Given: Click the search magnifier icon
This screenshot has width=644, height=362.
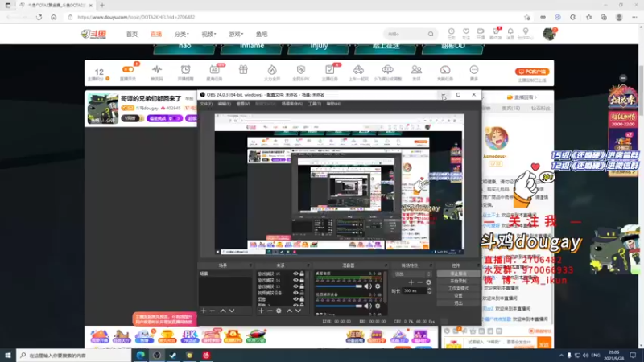Looking at the screenshot, I should tap(431, 34).
